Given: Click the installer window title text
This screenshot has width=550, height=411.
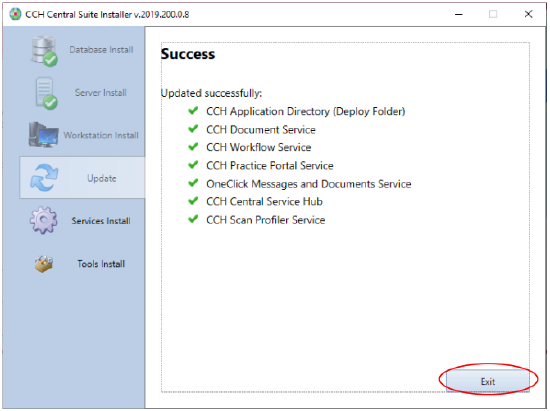Looking at the screenshot, I should [x=107, y=14].
